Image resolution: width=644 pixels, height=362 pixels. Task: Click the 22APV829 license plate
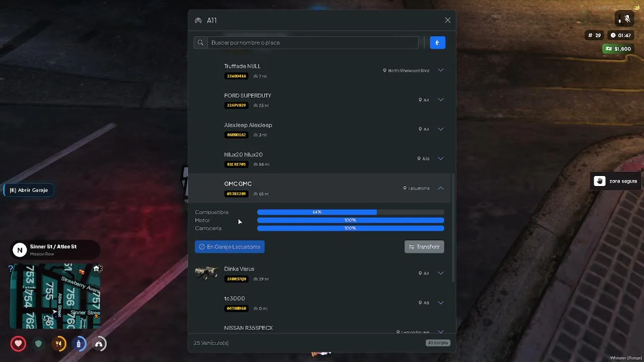pos(236,106)
